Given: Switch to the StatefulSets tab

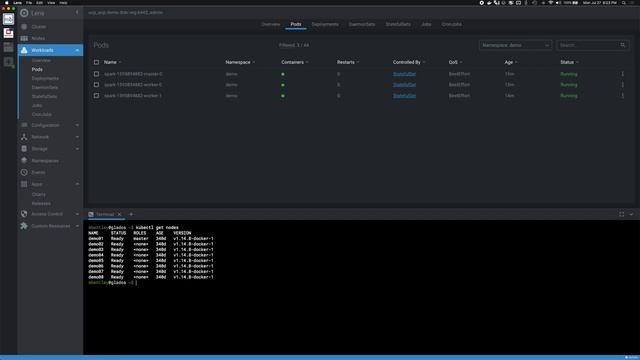Looking at the screenshot, I should pos(398,24).
